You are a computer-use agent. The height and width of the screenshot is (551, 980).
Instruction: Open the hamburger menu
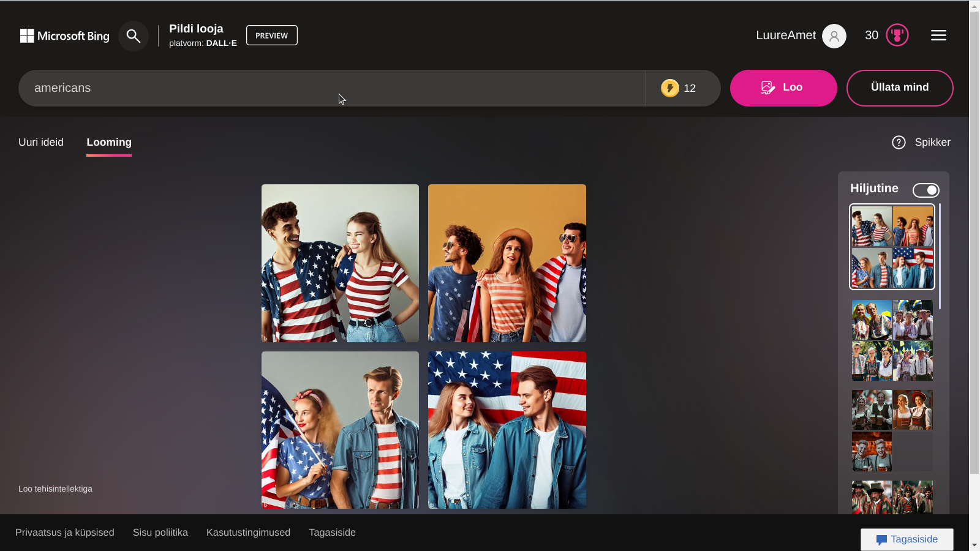(938, 36)
